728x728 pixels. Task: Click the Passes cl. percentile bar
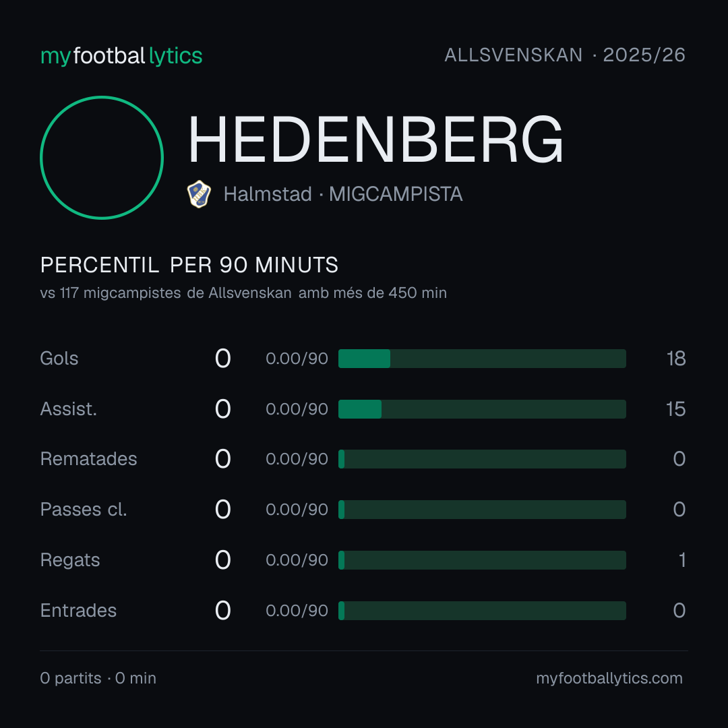point(482,510)
